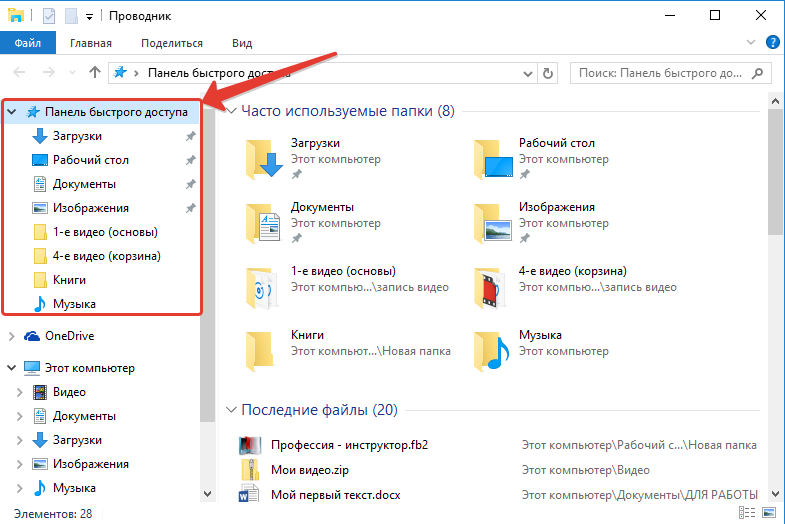Screen dimensions: 785x524
Task: Click the main pane scroll up arrow
Action: tap(775, 101)
